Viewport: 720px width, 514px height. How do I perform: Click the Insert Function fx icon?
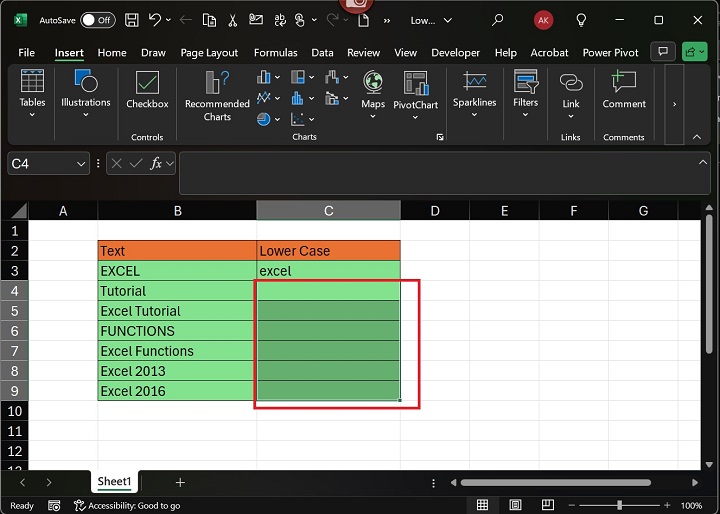[x=156, y=163]
